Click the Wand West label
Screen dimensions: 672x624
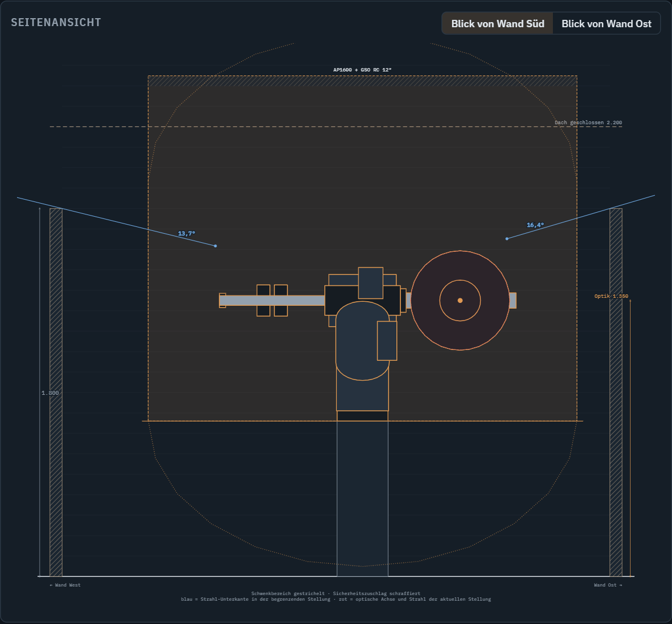[x=65, y=585]
